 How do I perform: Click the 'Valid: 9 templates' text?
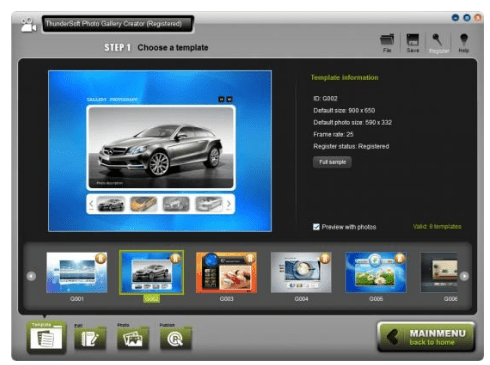point(437,227)
